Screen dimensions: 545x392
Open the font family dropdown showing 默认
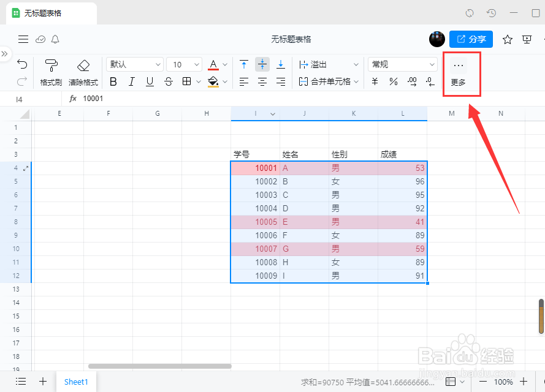[134, 64]
